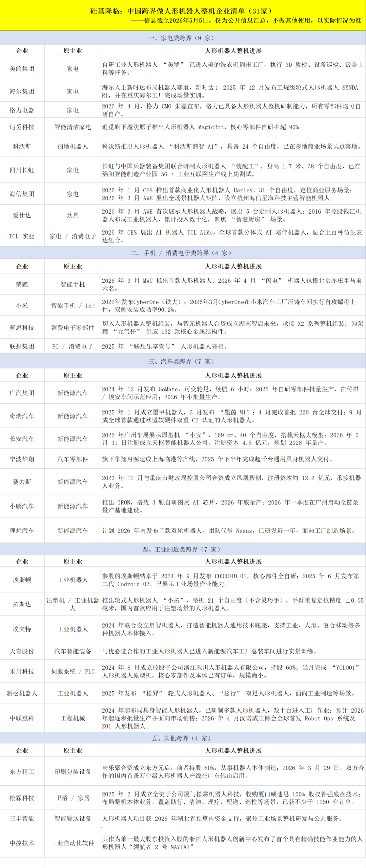366x868 pixels.
Task: Click the 宁波华翔 company cell
Action: pyautogui.click(x=22, y=459)
